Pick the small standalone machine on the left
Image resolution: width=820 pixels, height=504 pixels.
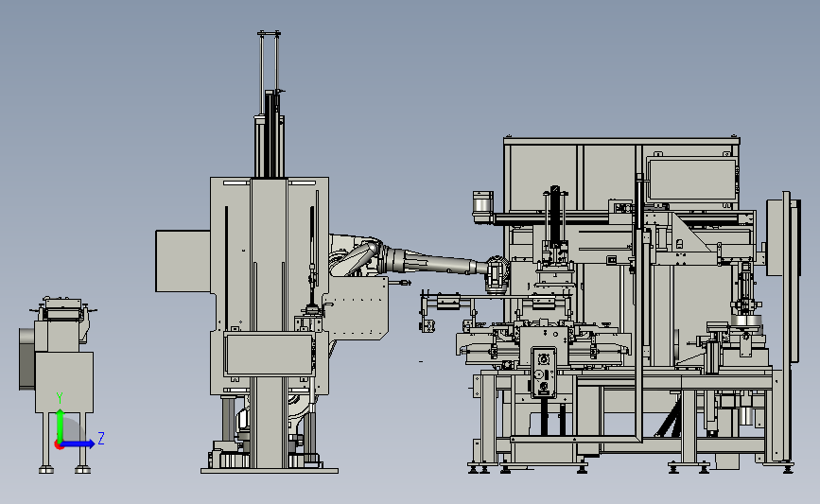[59, 384]
